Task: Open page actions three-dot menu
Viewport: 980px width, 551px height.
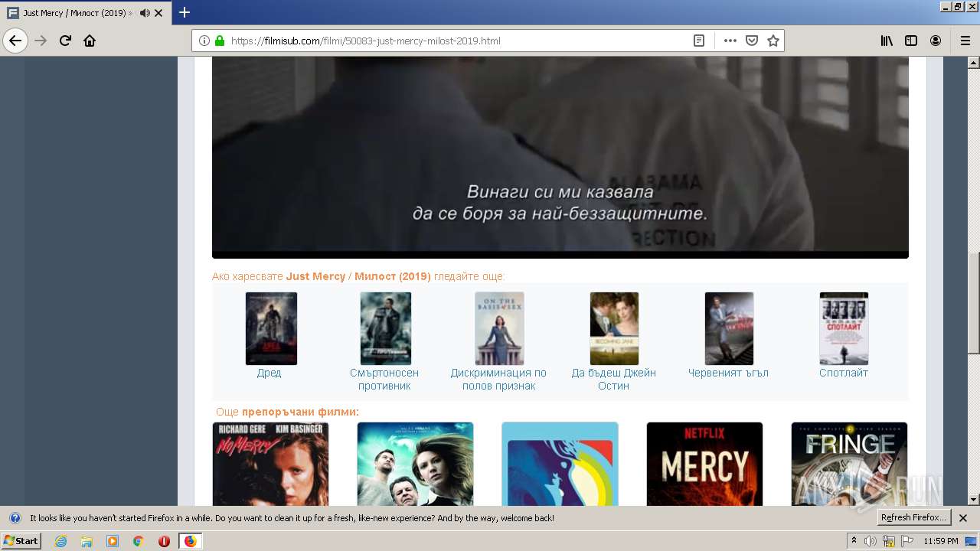Action: pyautogui.click(x=730, y=41)
